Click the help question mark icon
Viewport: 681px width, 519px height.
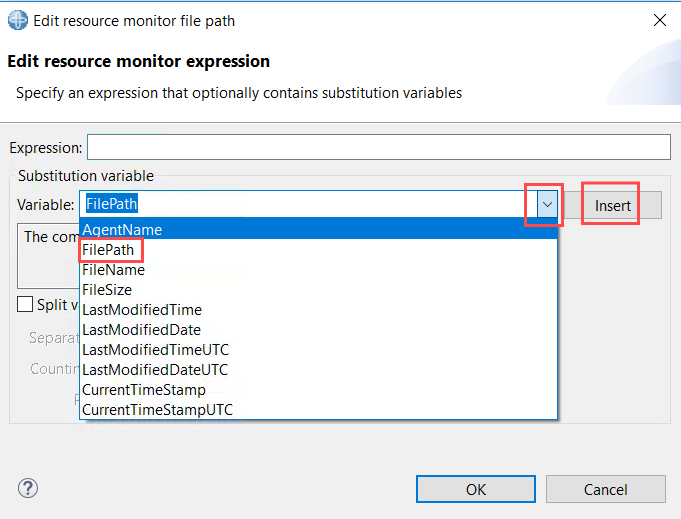tap(28, 488)
